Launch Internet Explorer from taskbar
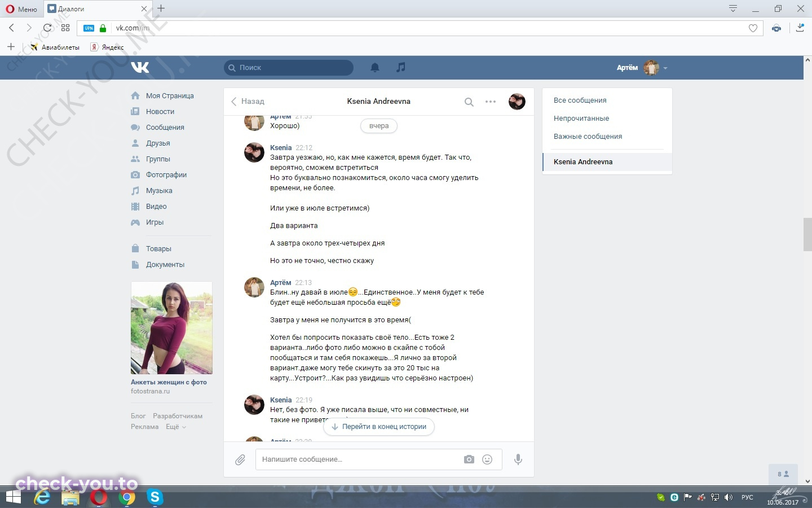 coord(42,497)
